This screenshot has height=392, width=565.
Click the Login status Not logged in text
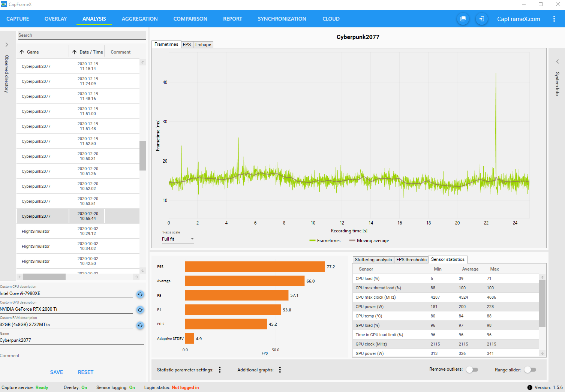[185, 388]
